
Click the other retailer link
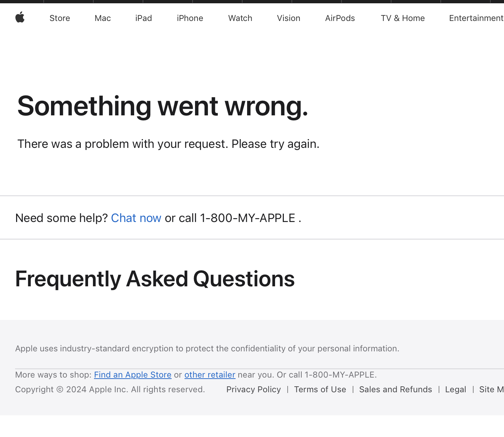(210, 375)
